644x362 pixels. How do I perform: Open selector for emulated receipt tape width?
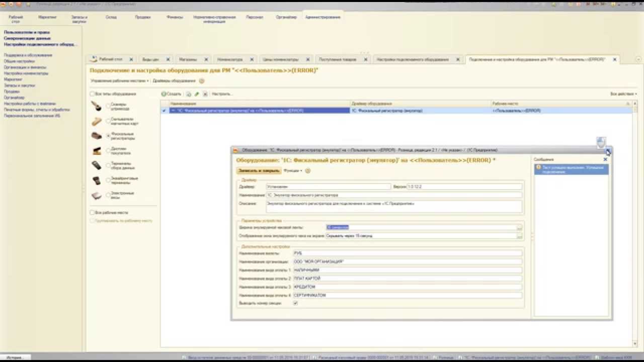click(519, 228)
